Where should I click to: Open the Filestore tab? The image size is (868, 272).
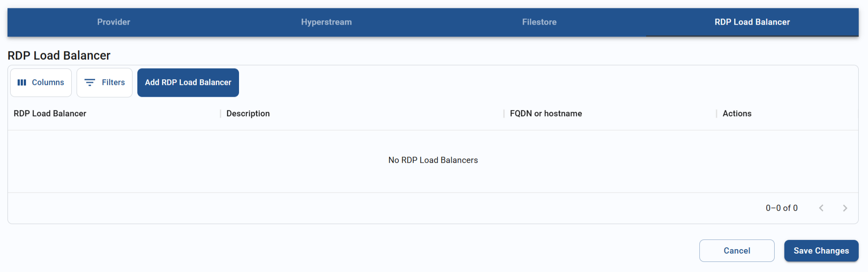click(x=539, y=22)
